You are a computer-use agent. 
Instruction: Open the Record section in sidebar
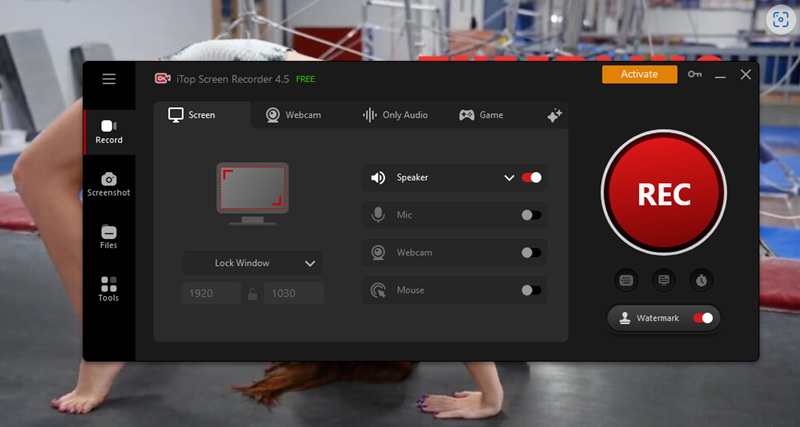(109, 132)
